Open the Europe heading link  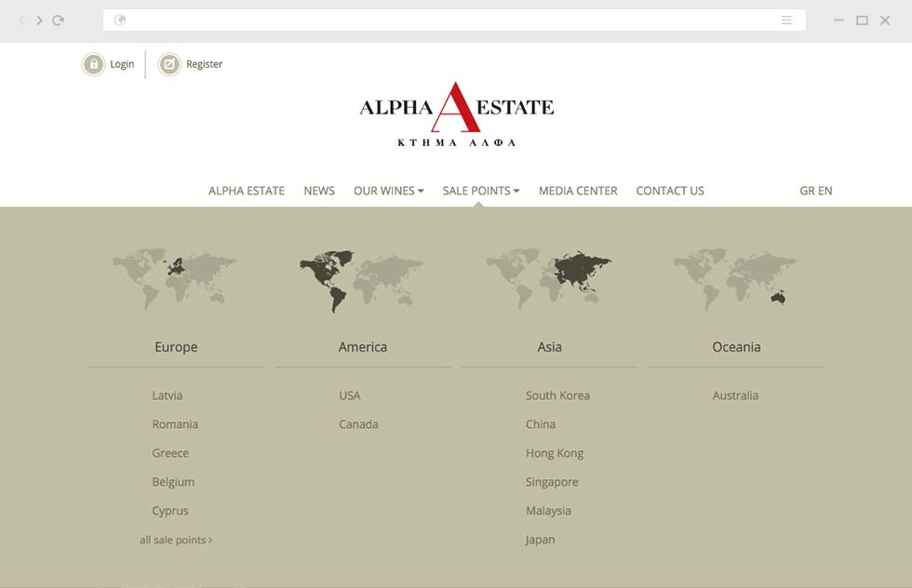click(x=176, y=347)
